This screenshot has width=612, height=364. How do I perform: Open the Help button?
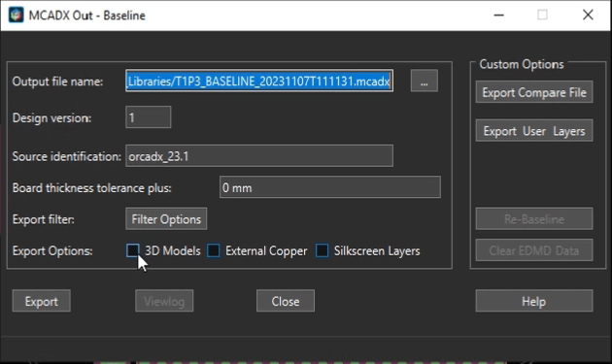[x=534, y=301]
